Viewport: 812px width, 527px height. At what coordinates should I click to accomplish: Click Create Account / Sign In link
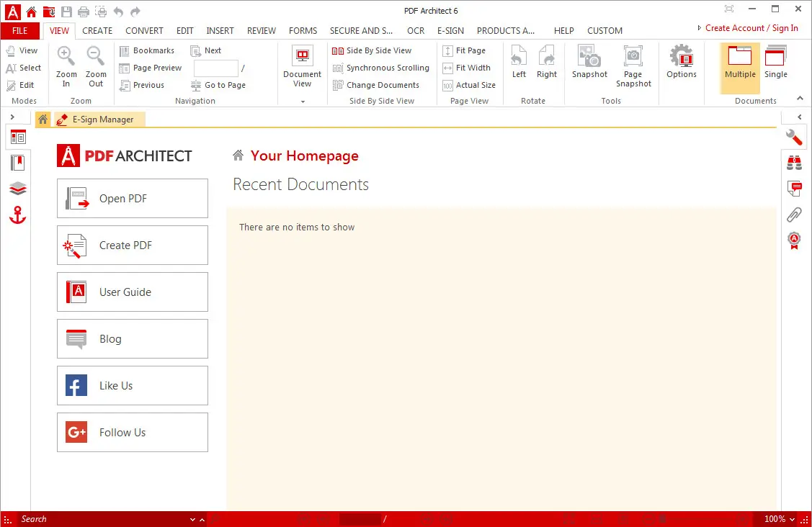point(751,28)
